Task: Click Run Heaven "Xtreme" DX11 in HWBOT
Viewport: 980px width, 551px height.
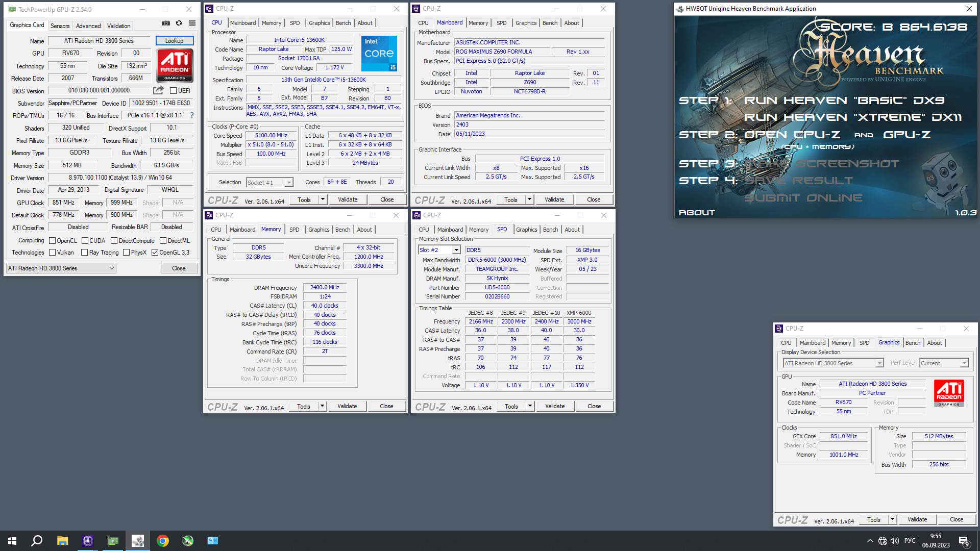Action: point(852,117)
